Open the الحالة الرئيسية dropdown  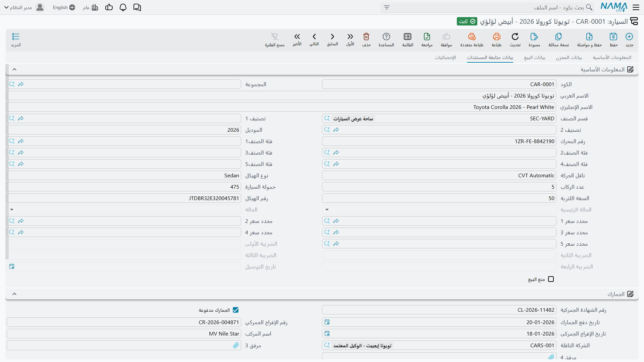[327, 209]
